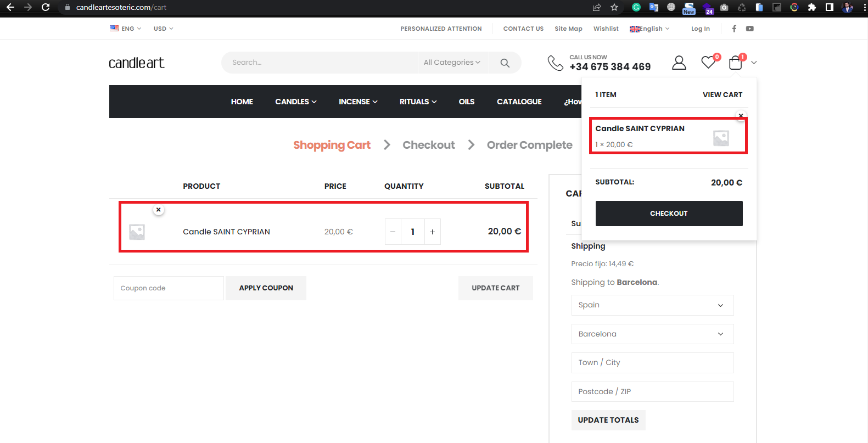Click the product thumbnail in the cart table
868x443 pixels.
pyautogui.click(x=137, y=232)
